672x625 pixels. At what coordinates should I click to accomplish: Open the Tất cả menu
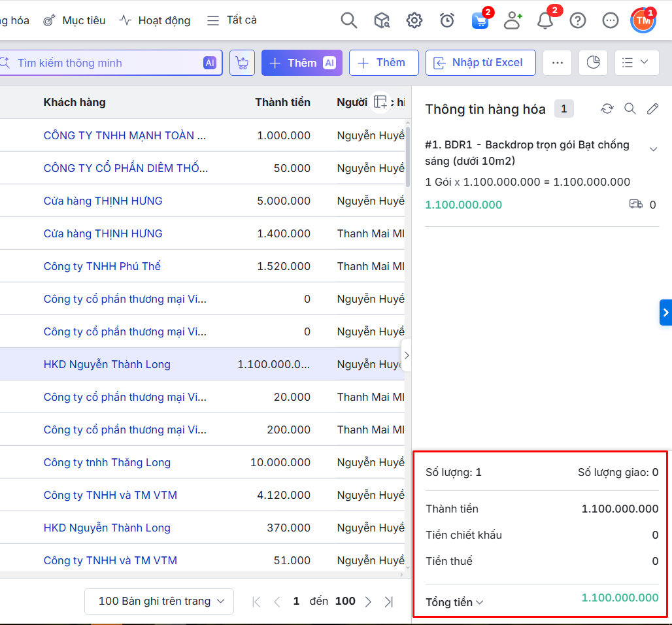(232, 20)
